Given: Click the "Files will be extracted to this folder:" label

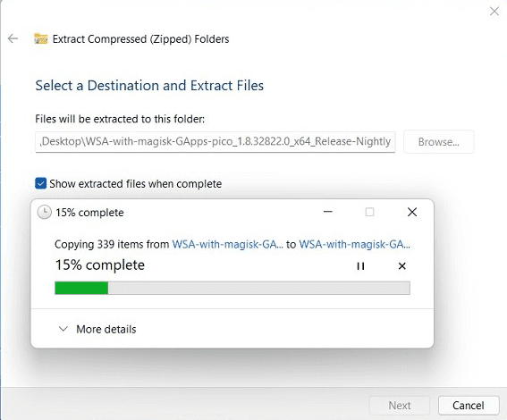Looking at the screenshot, I should [x=120, y=119].
